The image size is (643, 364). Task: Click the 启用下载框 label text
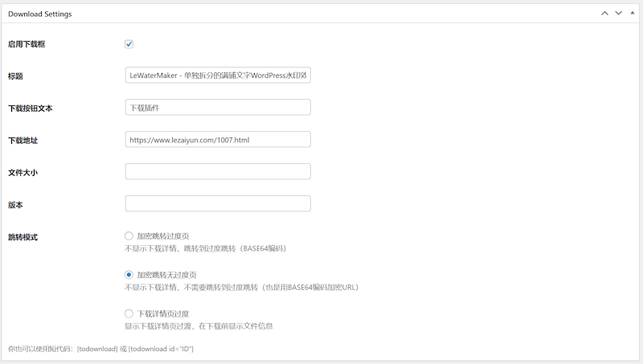coord(27,44)
